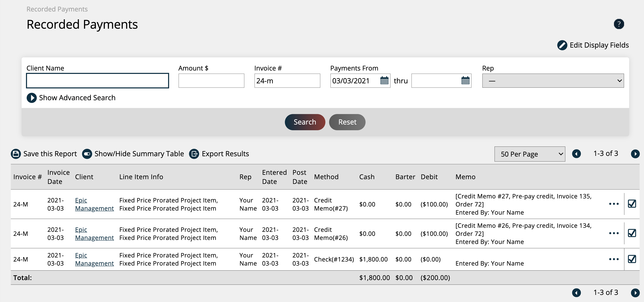This screenshot has width=644, height=302.
Task: Open the Recorded Payments breadcrumb
Action: pos(57,9)
